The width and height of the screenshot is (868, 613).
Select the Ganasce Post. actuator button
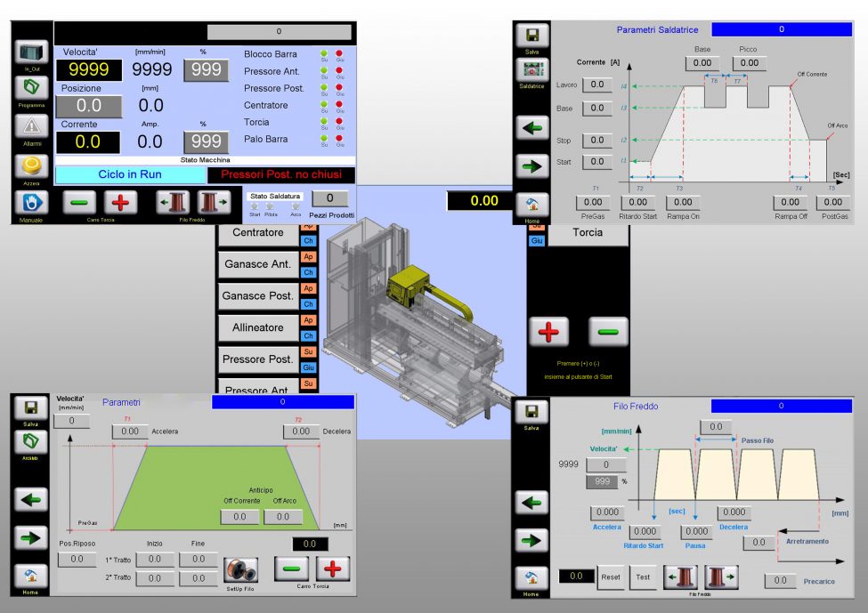pos(257,295)
